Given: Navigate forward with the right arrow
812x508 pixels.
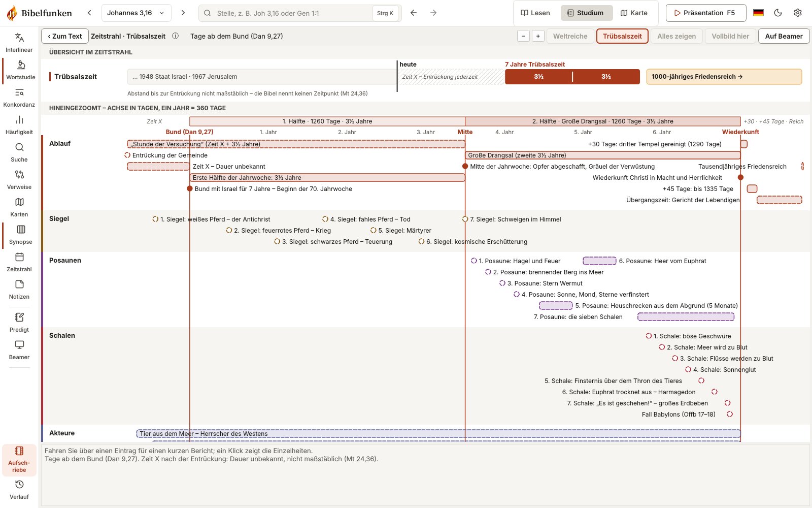Looking at the screenshot, I should point(433,13).
